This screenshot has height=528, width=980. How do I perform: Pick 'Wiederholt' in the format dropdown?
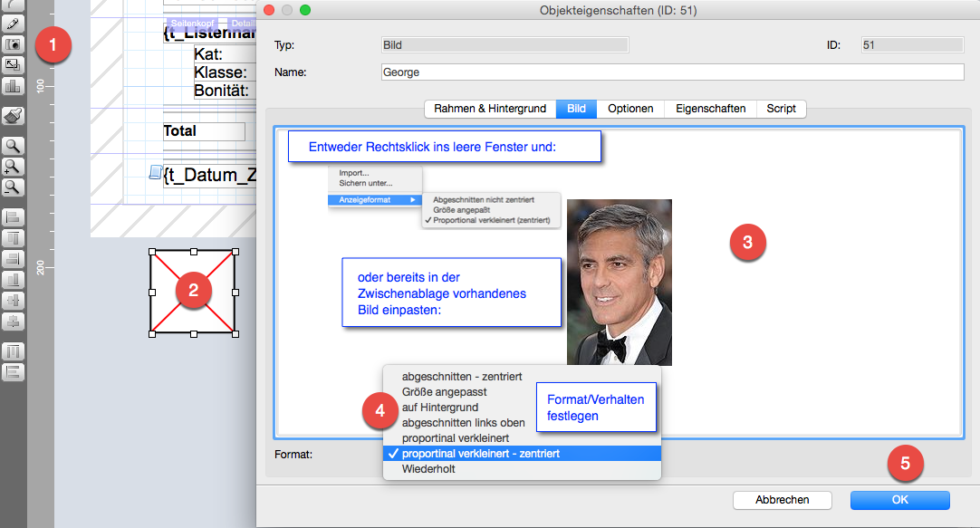pyautogui.click(x=429, y=469)
